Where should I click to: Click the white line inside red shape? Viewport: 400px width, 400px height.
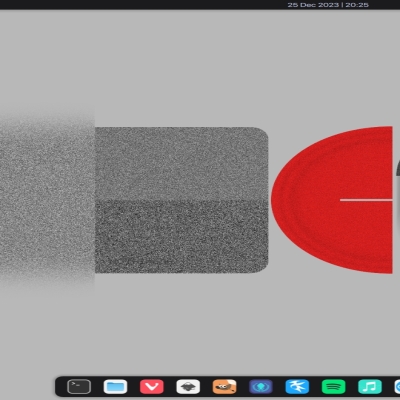[x=366, y=200]
